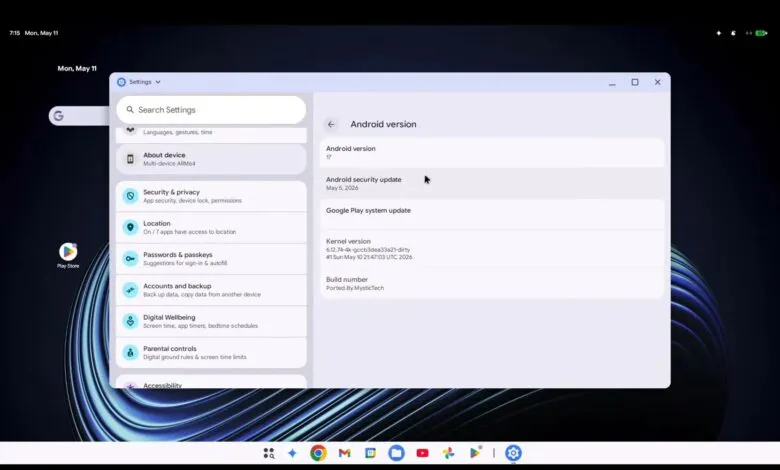The width and height of the screenshot is (780, 470).
Task: Open Play Store desktop shortcut
Action: [x=68, y=256]
